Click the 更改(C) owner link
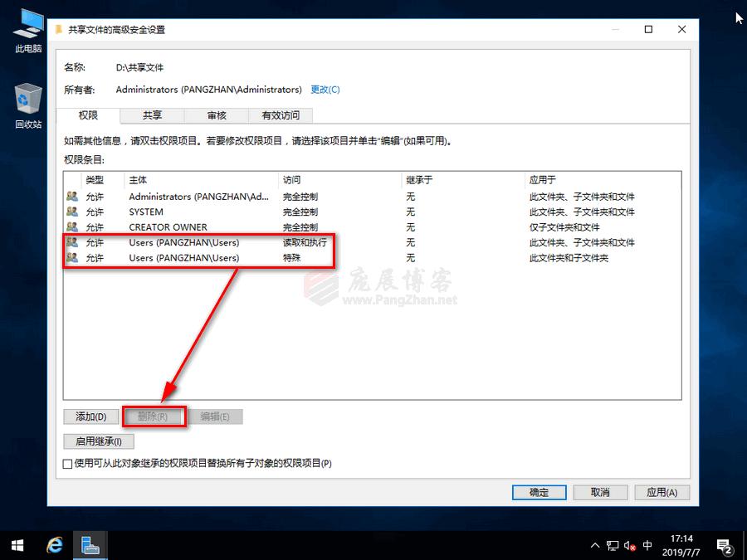Screen dimensions: 747x560 coord(325,89)
